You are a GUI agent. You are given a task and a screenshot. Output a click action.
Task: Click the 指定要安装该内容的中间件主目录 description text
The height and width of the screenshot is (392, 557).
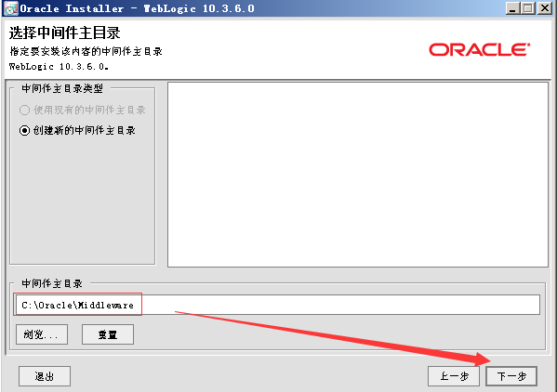point(86,51)
